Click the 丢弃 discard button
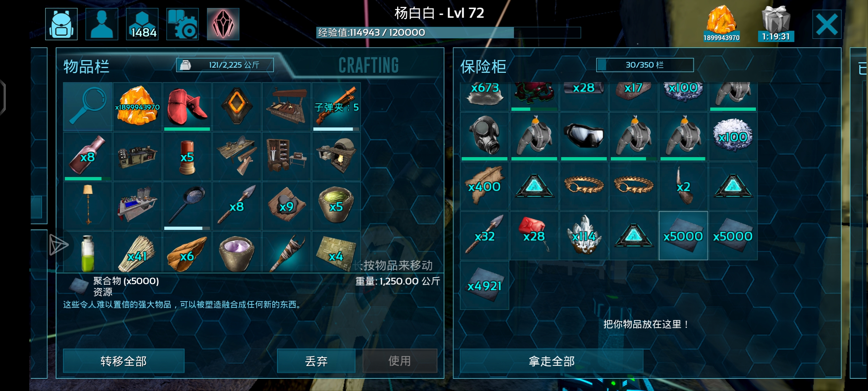Viewport: 868px width, 391px height. pos(316,361)
